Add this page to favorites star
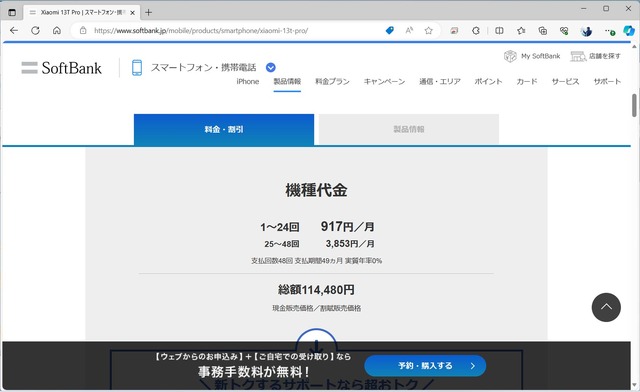This screenshot has height=392, width=640. [x=428, y=31]
